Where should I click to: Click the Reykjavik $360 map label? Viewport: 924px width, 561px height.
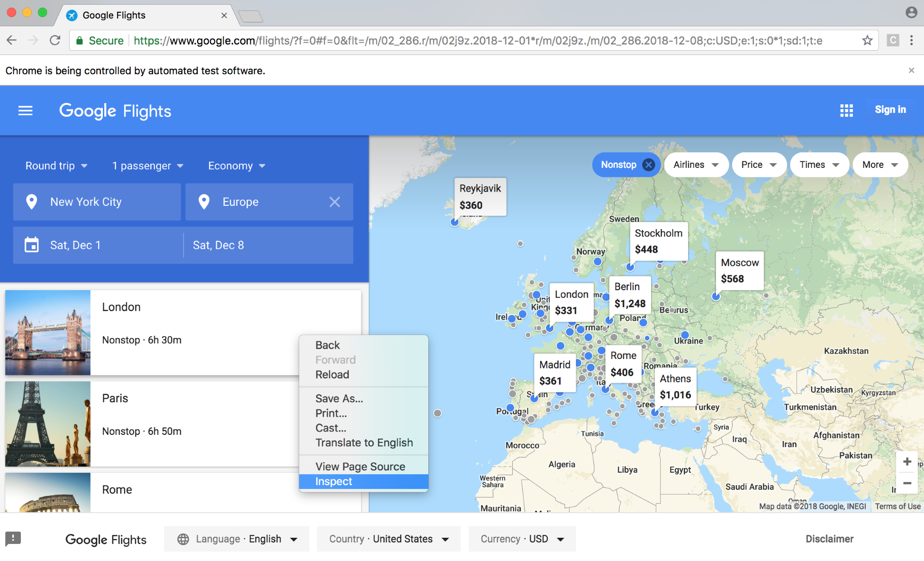(480, 197)
